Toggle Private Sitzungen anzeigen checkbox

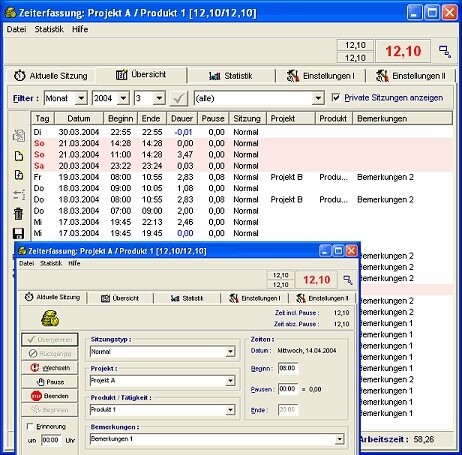[336, 98]
